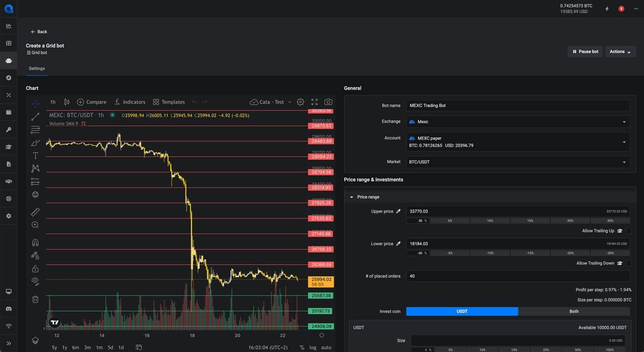Activate the chart zoom-in tool

[x=35, y=225]
